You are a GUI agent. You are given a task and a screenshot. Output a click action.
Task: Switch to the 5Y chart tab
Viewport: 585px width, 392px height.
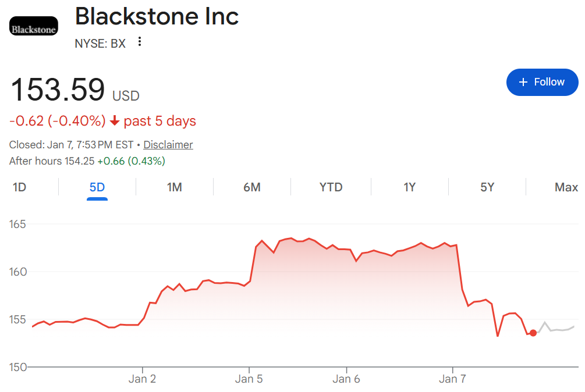(487, 187)
